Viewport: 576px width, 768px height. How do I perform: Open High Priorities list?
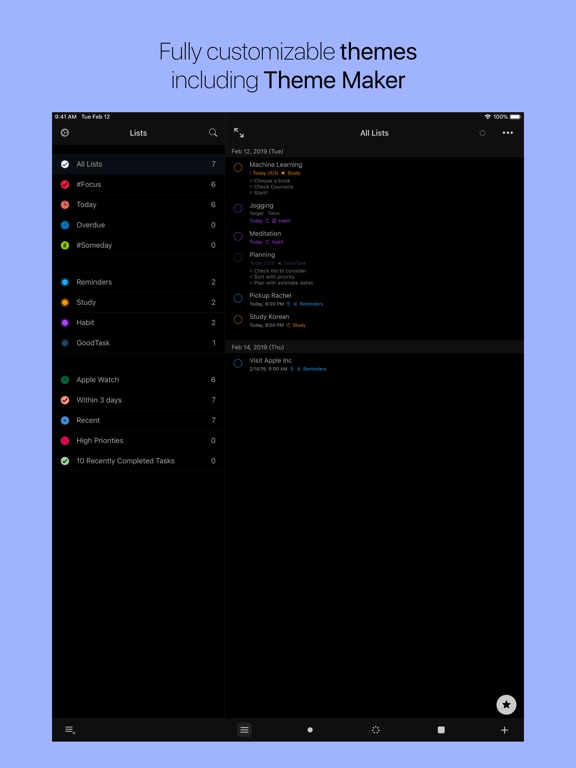(x=139, y=440)
